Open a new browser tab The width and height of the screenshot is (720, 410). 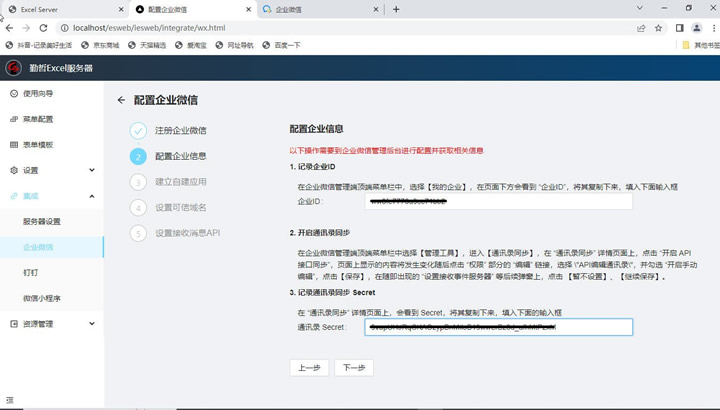tap(396, 9)
